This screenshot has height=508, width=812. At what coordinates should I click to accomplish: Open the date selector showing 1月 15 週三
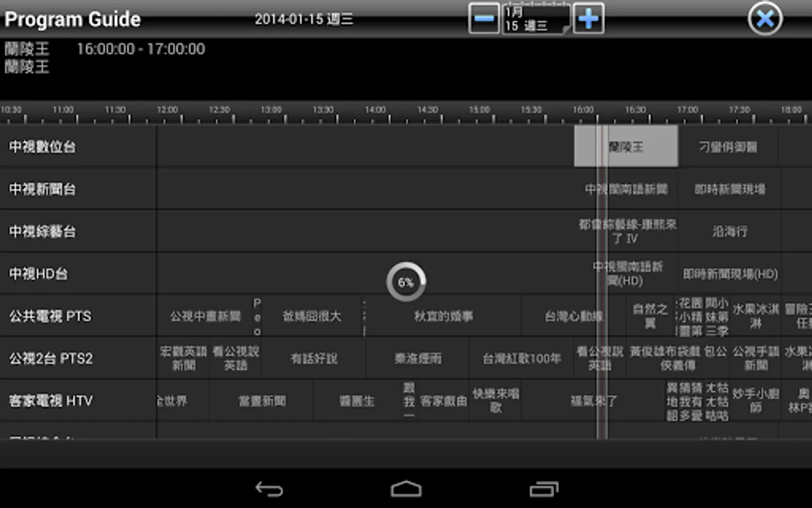pyautogui.click(x=536, y=19)
